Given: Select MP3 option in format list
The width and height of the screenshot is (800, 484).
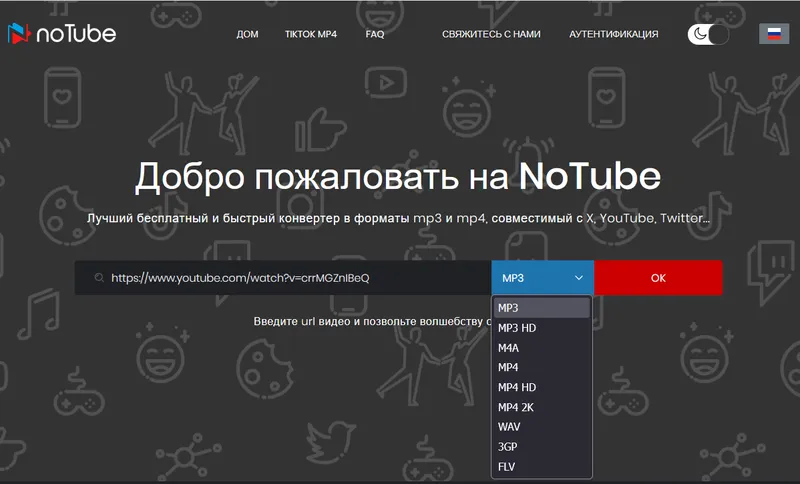Looking at the screenshot, I should click(x=542, y=308).
